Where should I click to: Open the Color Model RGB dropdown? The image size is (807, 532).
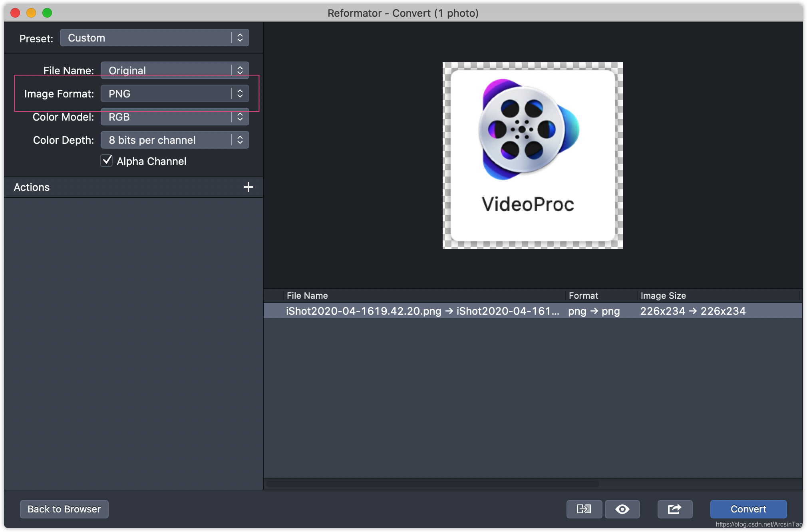coord(175,117)
